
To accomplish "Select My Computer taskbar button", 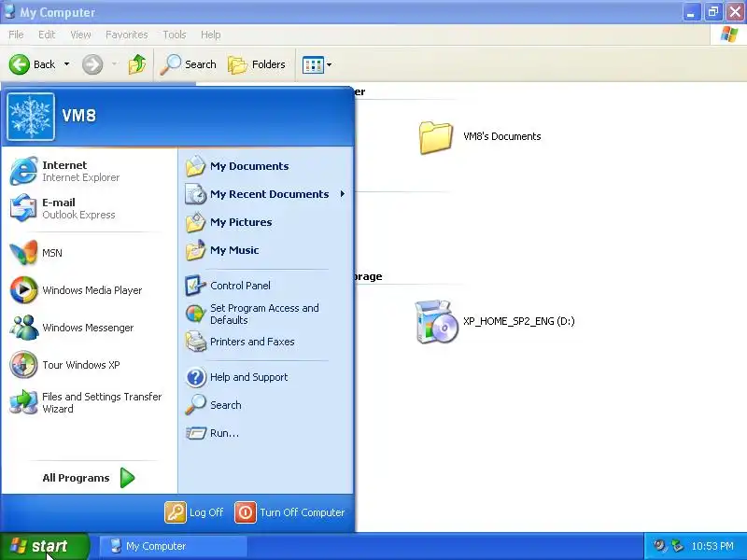I will pyautogui.click(x=174, y=546).
